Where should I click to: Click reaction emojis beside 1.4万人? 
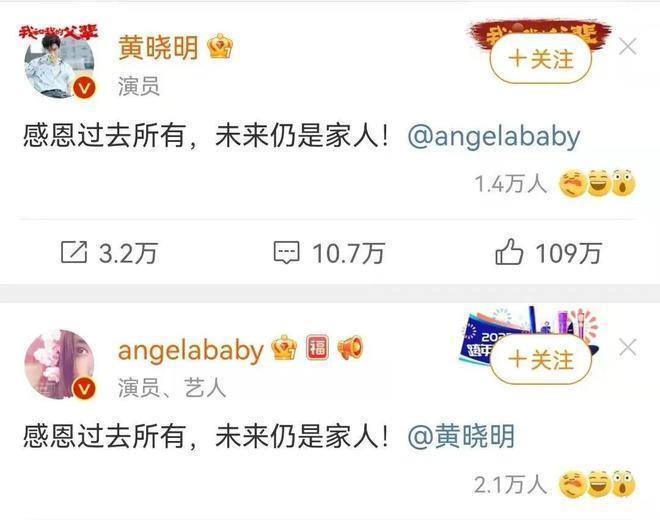tap(597, 184)
